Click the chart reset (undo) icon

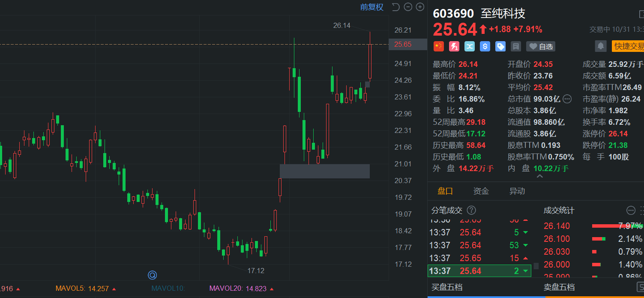click(x=395, y=7)
